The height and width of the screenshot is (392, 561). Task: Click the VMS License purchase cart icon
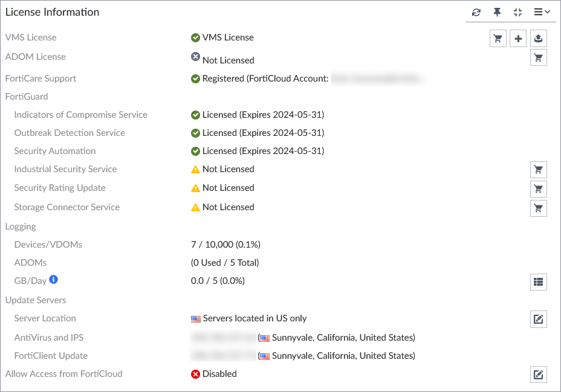point(498,39)
